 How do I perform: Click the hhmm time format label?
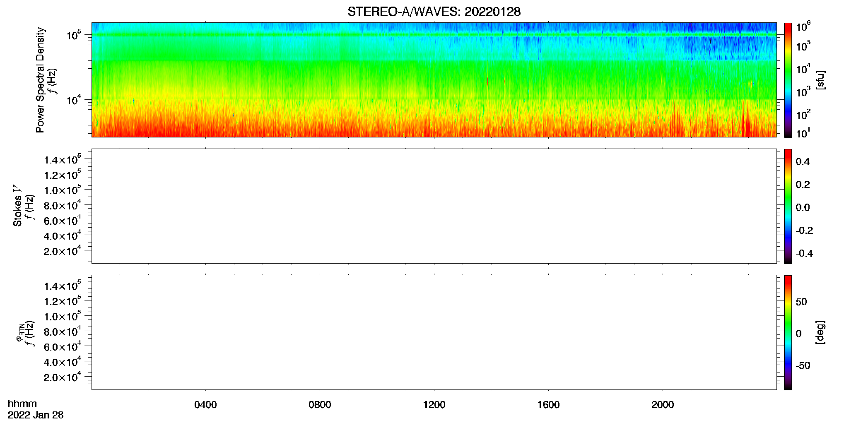tap(22, 404)
